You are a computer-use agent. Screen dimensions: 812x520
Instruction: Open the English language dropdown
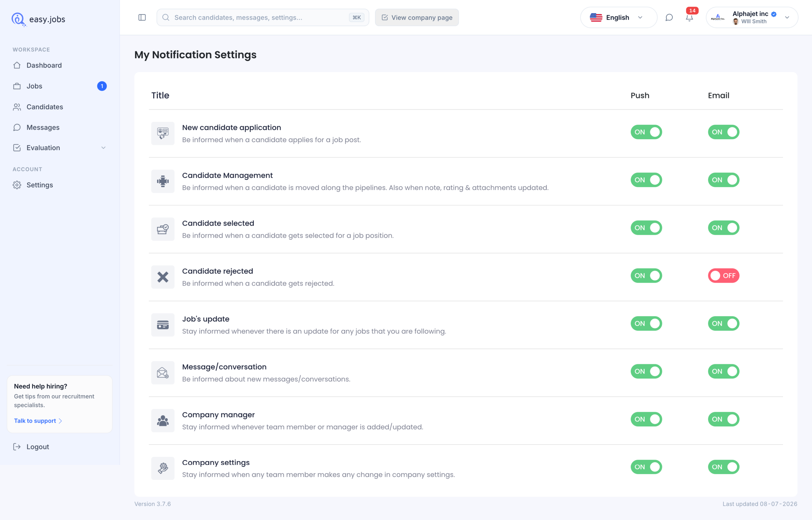tap(618, 17)
